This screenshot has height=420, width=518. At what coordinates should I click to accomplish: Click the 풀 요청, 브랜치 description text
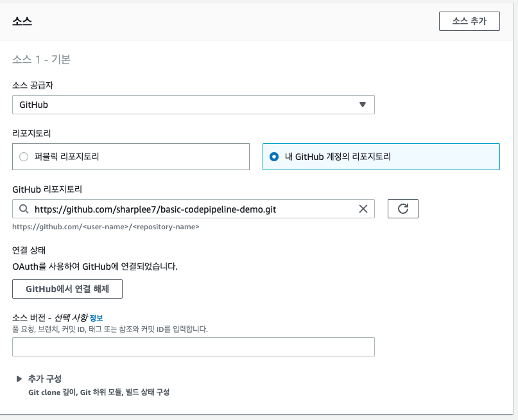pos(110,329)
